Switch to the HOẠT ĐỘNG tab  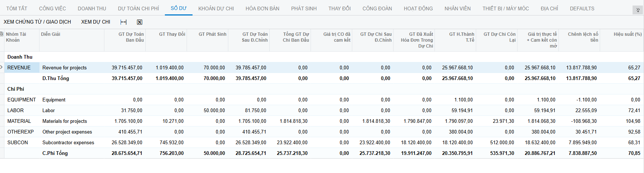tap(418, 8)
